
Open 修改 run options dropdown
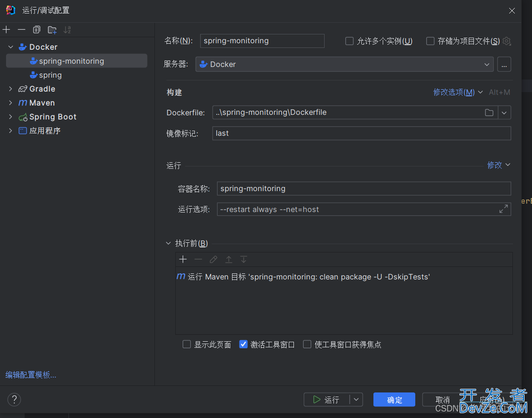tap(499, 165)
